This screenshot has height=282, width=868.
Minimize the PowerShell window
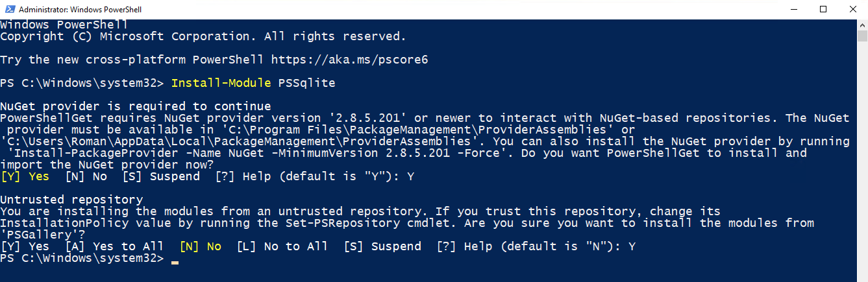click(x=793, y=10)
